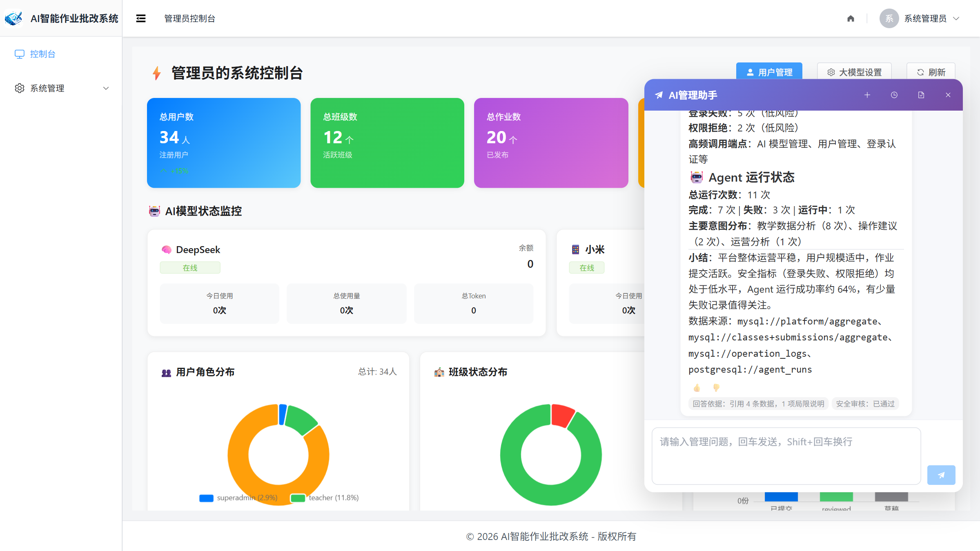Click DeepSeek 余额 value
Viewport: 980px width, 551px height.
tap(530, 264)
